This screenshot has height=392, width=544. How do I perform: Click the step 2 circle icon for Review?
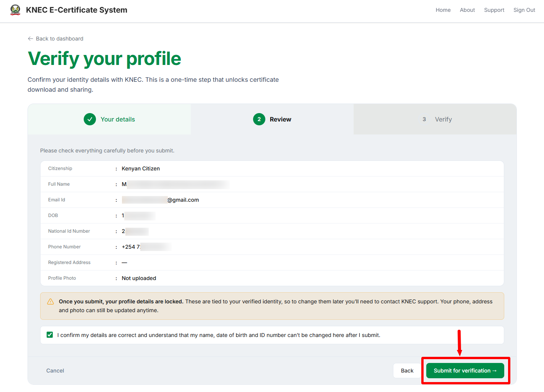point(259,119)
